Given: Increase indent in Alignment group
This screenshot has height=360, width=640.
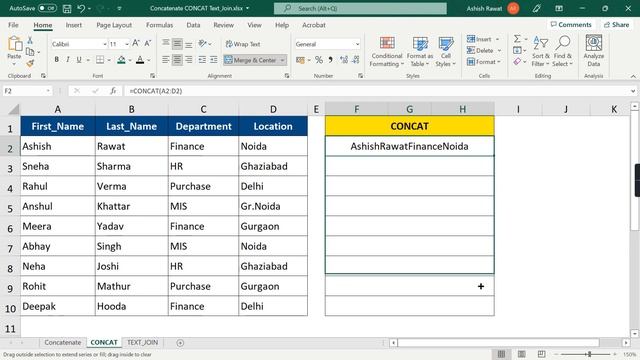Looking at the screenshot, I should pos(213,60).
